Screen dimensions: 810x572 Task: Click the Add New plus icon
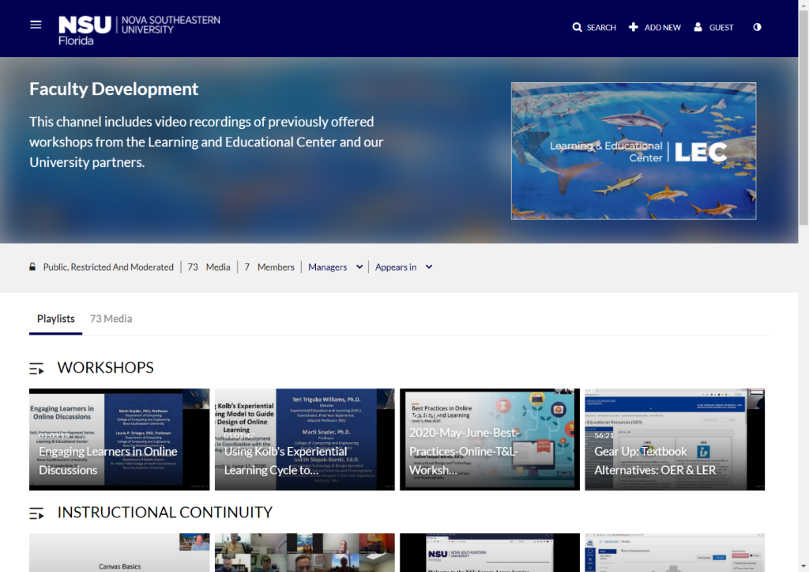point(633,27)
